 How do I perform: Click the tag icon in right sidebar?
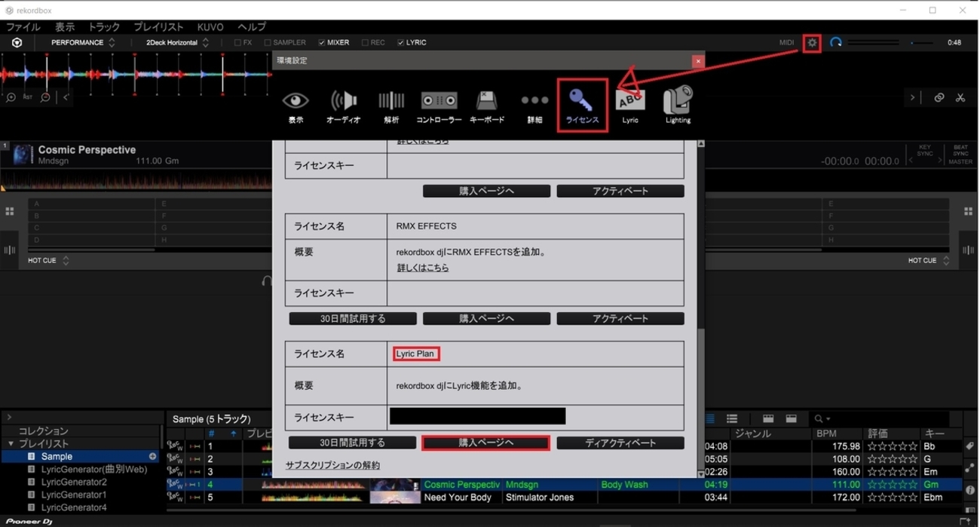(x=970, y=447)
